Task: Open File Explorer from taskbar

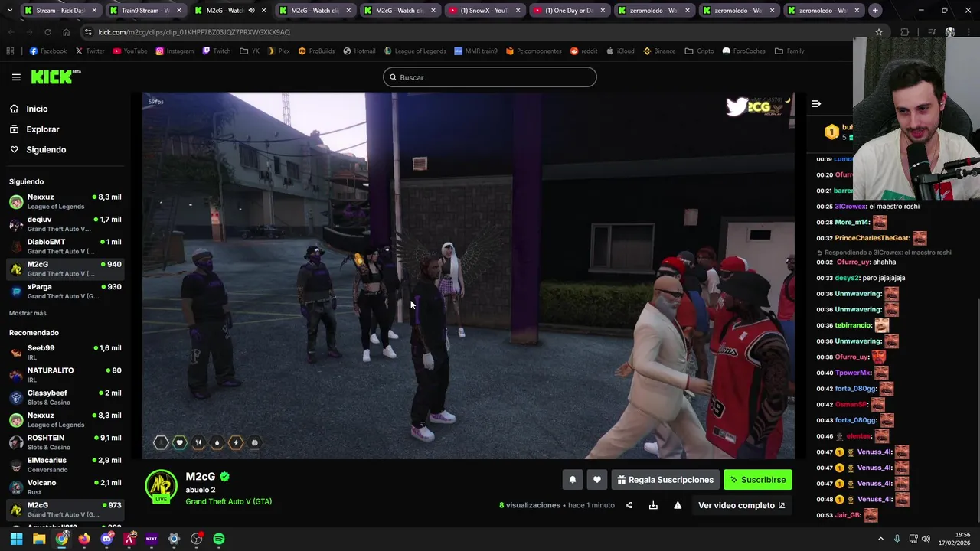Action: coord(39,539)
